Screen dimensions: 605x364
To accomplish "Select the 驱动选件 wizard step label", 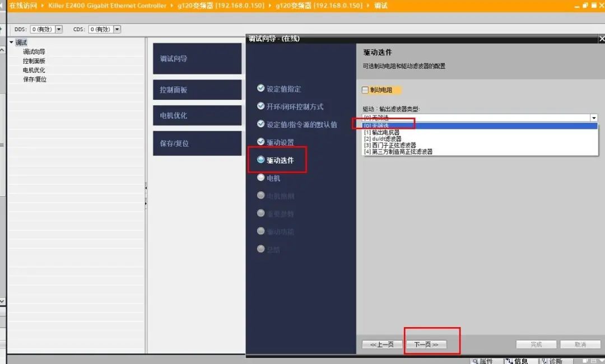I will [280, 160].
